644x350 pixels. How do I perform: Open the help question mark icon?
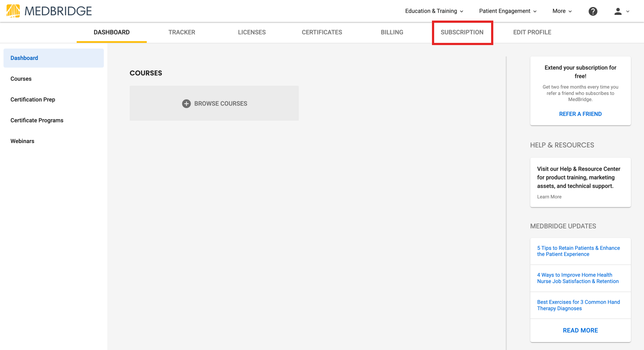click(x=593, y=11)
